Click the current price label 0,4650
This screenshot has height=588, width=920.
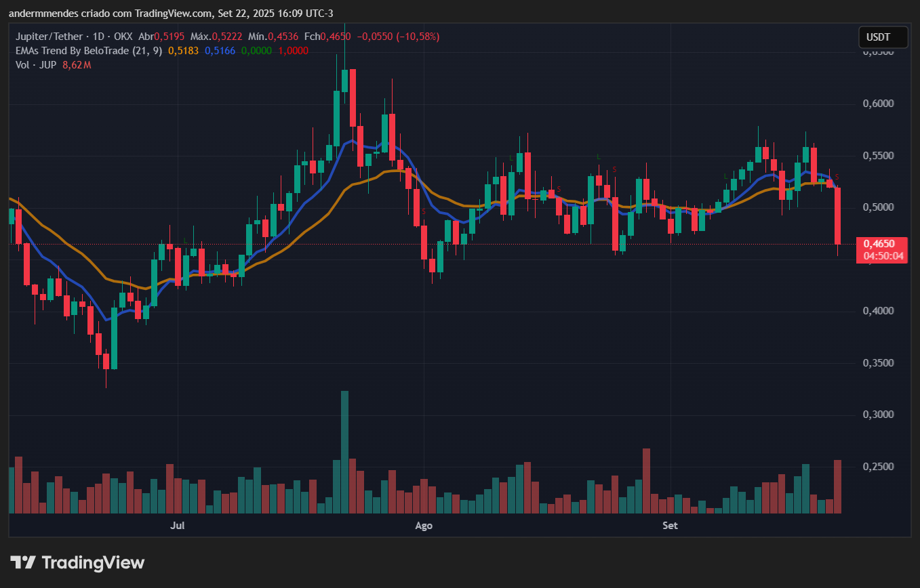881,244
